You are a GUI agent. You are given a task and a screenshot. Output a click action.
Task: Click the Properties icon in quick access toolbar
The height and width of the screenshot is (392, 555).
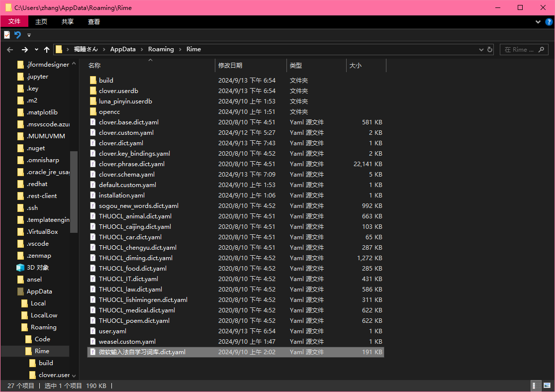pyautogui.click(x=7, y=35)
